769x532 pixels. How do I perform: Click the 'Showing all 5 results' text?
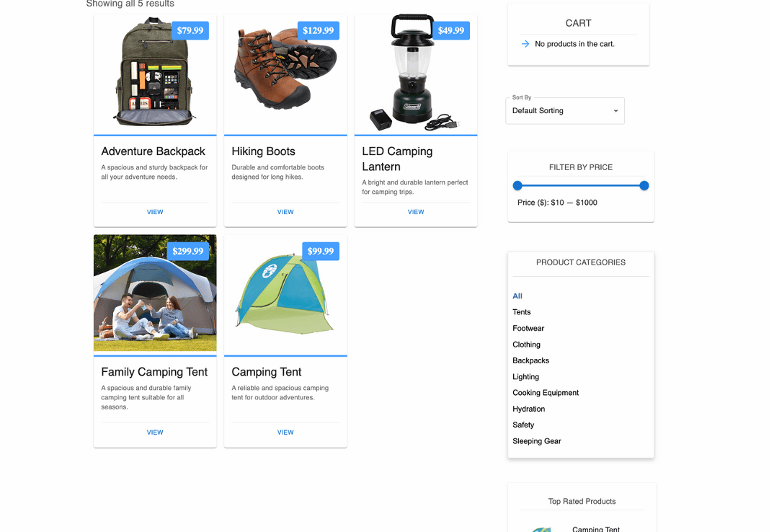click(130, 4)
